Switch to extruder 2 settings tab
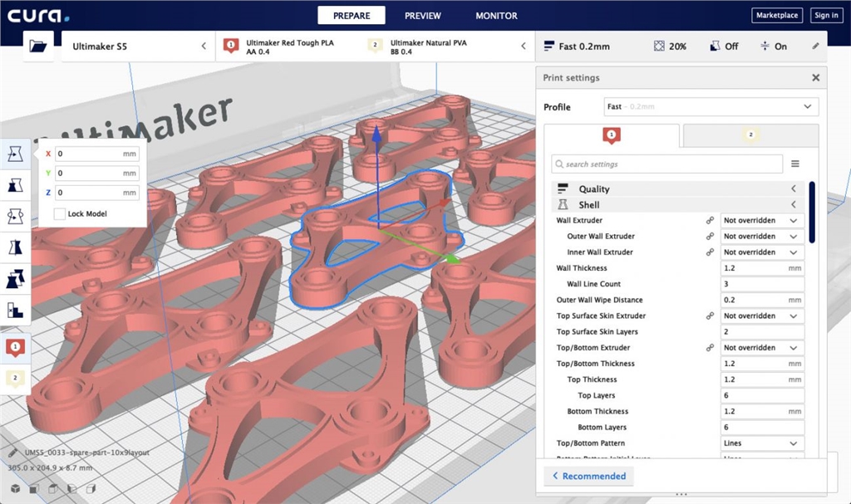This screenshot has width=851, height=504. click(750, 135)
